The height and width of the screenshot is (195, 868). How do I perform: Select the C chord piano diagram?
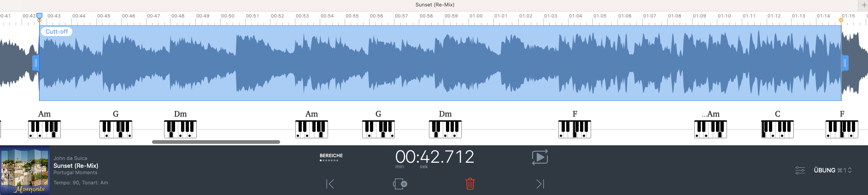(777, 129)
